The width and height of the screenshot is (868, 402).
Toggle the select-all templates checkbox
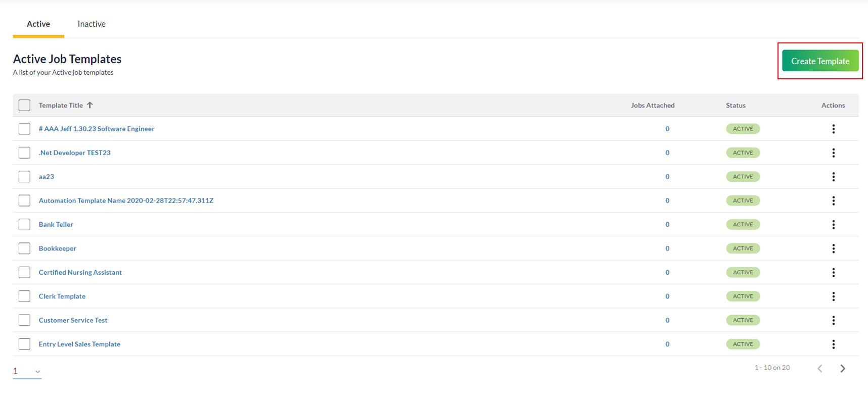click(24, 105)
